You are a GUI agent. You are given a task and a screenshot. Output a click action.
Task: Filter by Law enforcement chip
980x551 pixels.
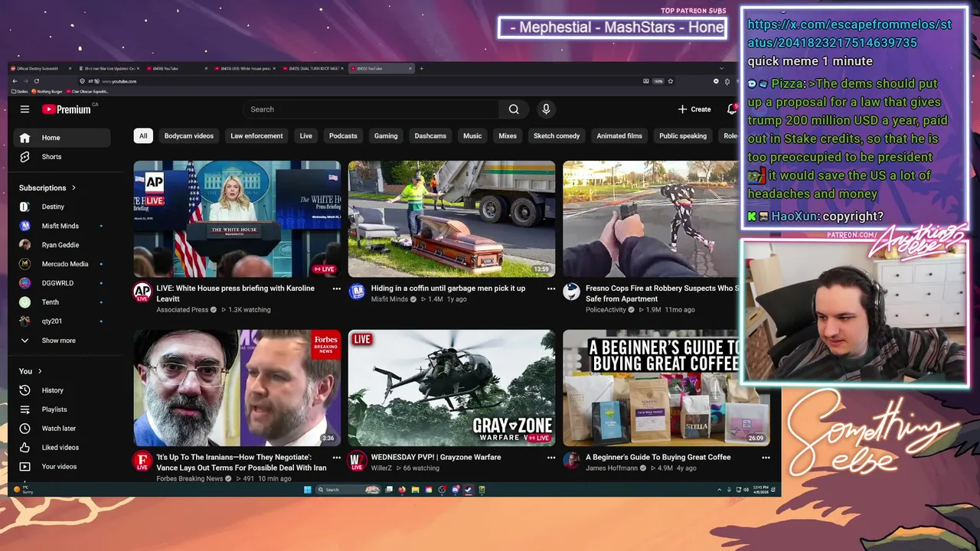tap(256, 136)
